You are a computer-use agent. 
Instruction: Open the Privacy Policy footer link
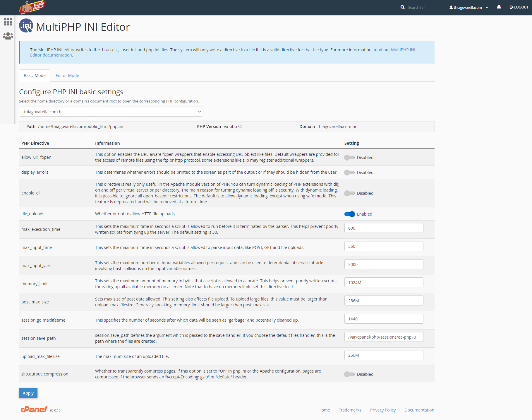383,410
